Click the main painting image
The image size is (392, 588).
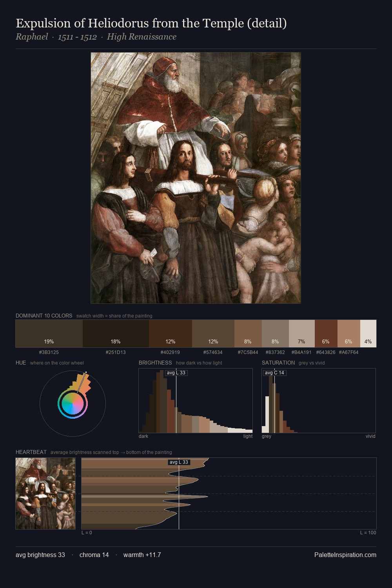click(x=196, y=178)
